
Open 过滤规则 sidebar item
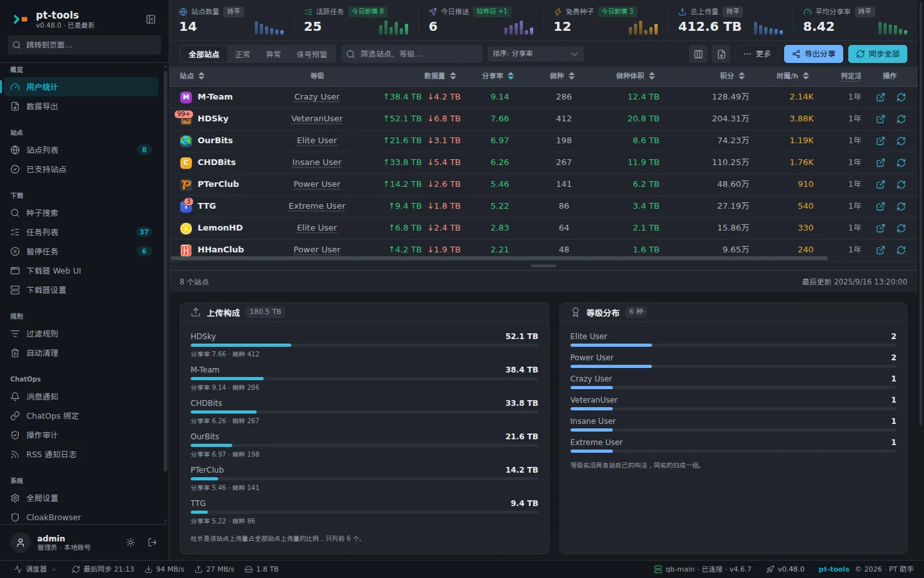pyautogui.click(x=81, y=333)
